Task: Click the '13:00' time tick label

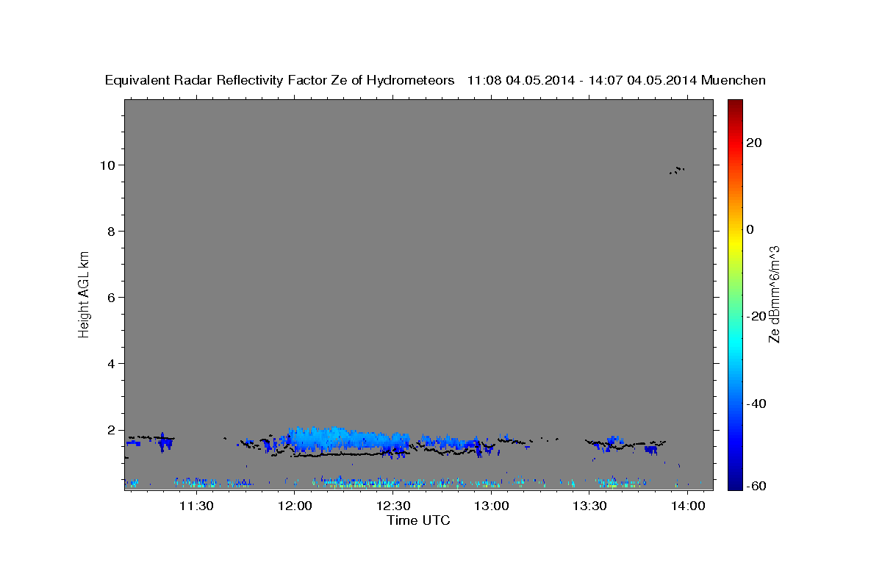Action: 492,506
